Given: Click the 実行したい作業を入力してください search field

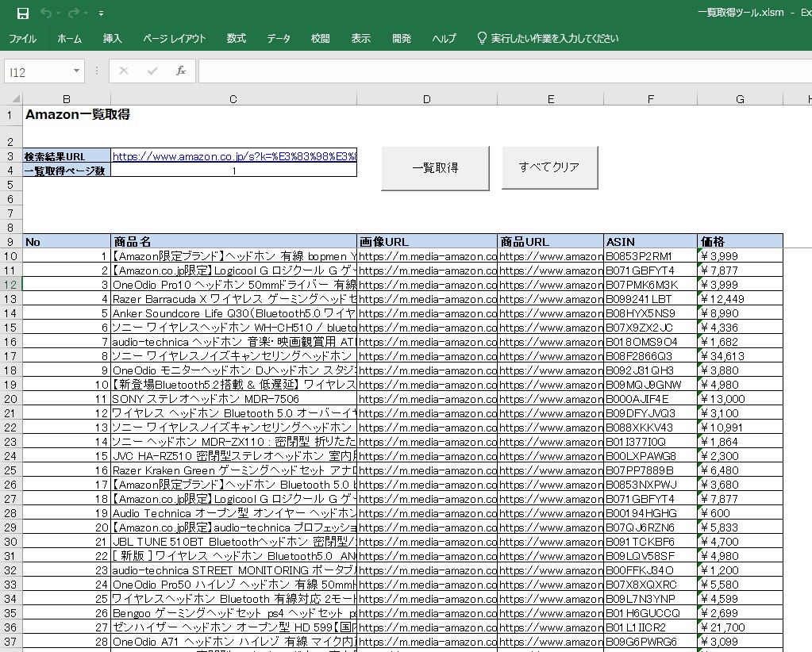Looking at the screenshot, I should click(555, 38).
